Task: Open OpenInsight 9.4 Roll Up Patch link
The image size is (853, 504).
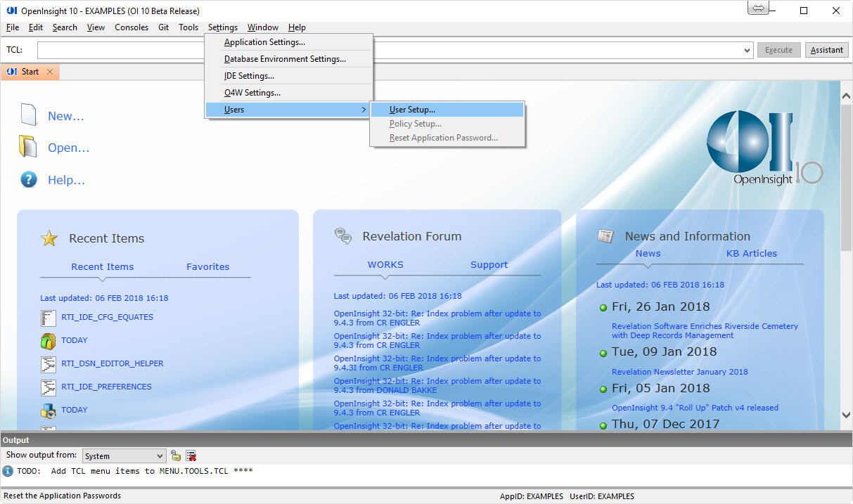Action: coord(695,408)
